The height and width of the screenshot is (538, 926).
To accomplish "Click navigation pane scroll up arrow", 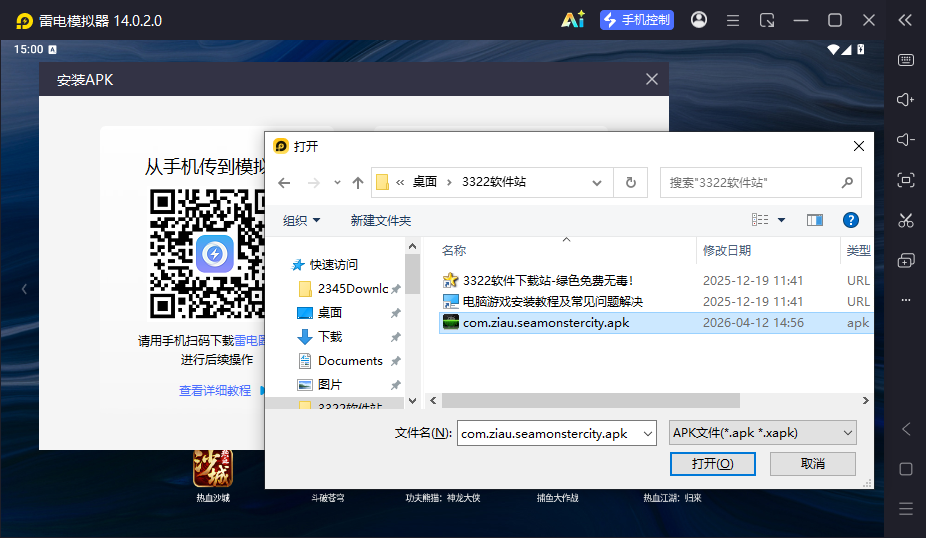I will [x=412, y=246].
